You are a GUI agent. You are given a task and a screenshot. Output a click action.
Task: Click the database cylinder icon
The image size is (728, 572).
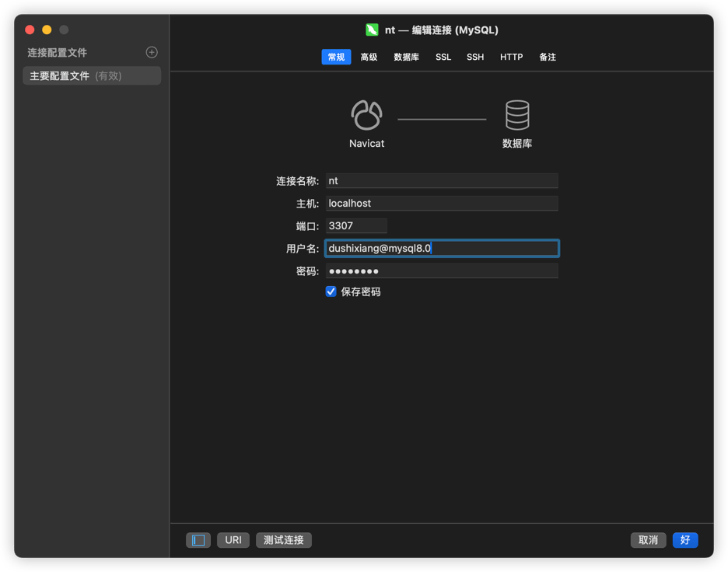click(517, 115)
